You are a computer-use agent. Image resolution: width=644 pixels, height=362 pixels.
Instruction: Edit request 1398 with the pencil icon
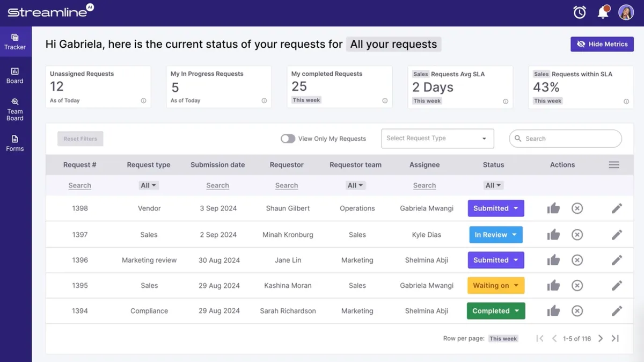617,208
